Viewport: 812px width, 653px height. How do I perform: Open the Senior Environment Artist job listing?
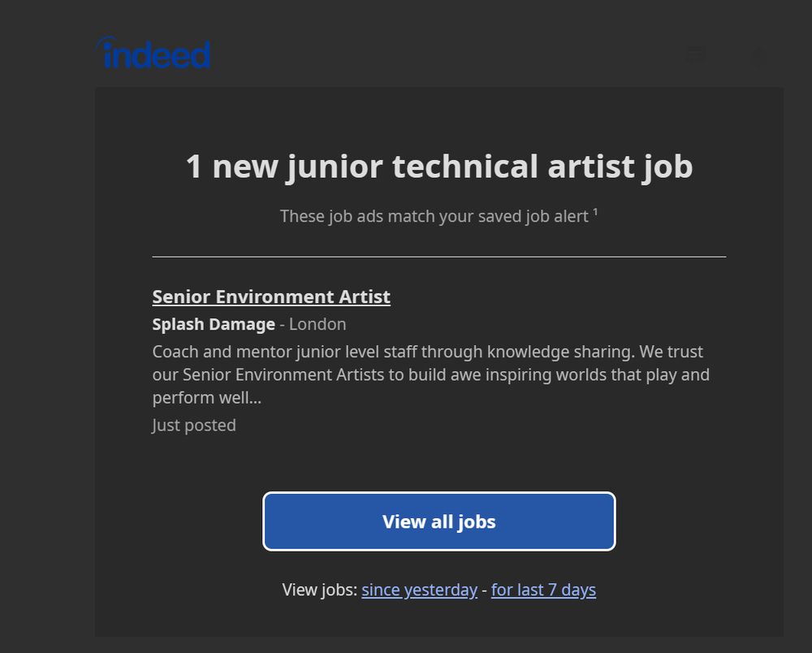271,296
